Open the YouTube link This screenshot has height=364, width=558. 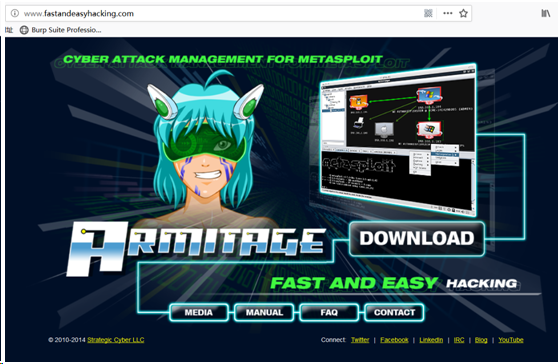point(511,340)
